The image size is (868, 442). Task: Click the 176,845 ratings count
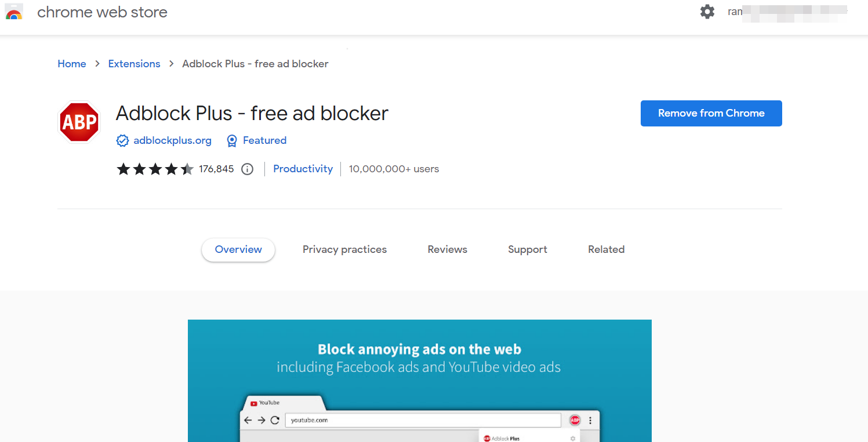tap(216, 169)
